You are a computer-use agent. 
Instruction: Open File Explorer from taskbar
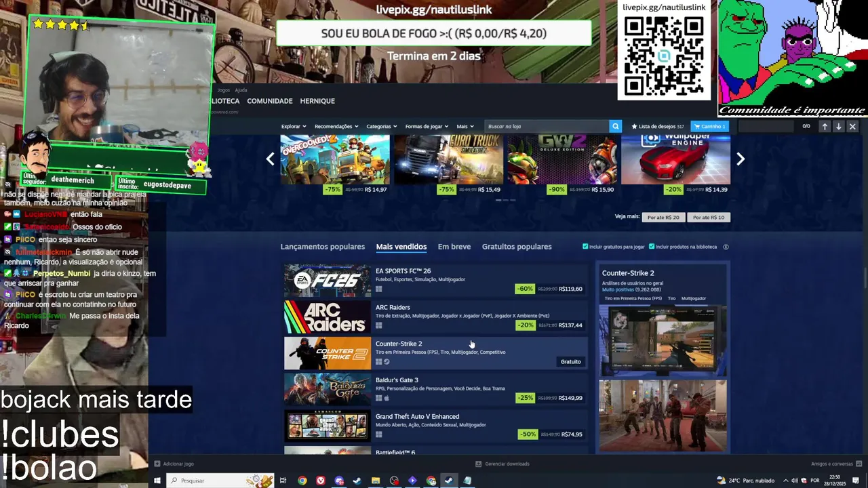(376, 481)
